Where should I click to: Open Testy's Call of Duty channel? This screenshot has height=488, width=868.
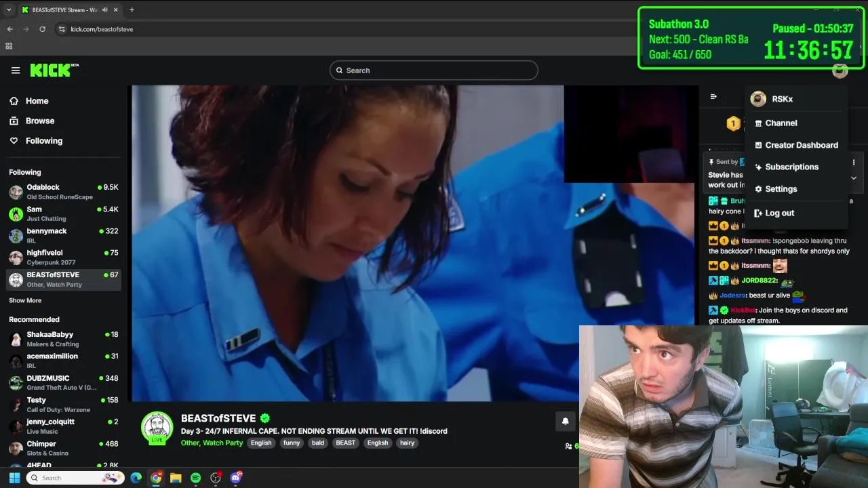64,405
